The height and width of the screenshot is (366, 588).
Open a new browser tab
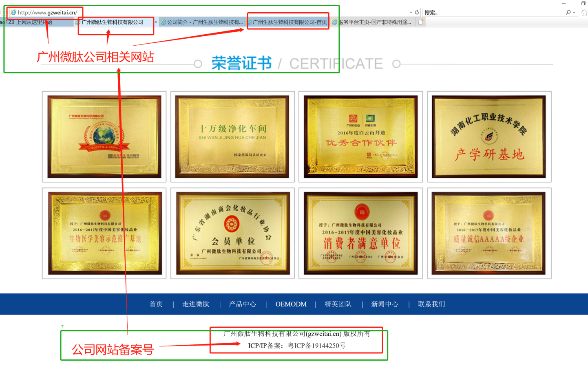coord(420,22)
